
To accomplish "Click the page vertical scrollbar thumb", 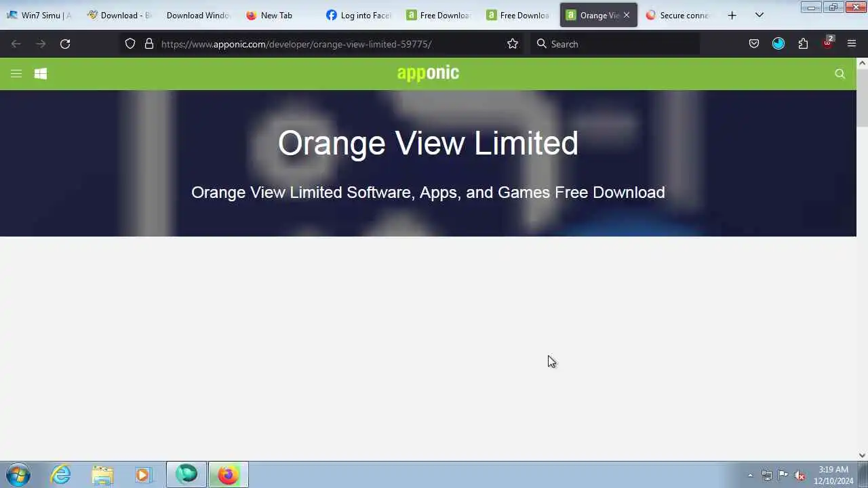I will (x=862, y=98).
